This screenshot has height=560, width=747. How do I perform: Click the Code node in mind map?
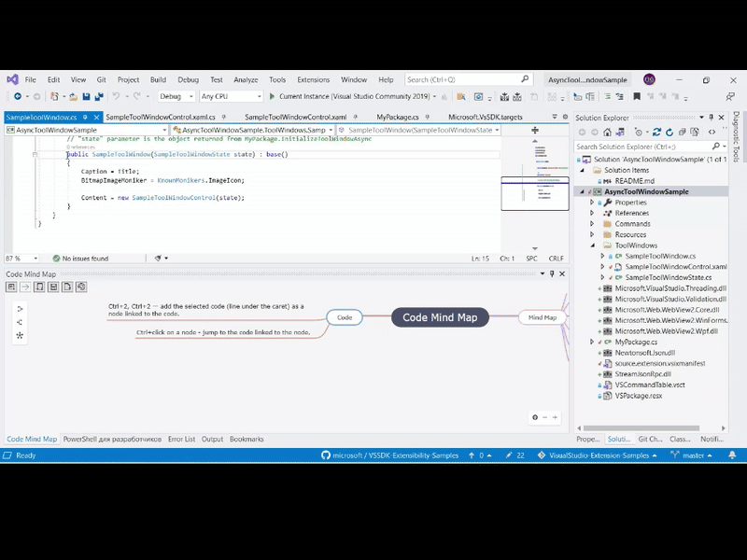345,317
